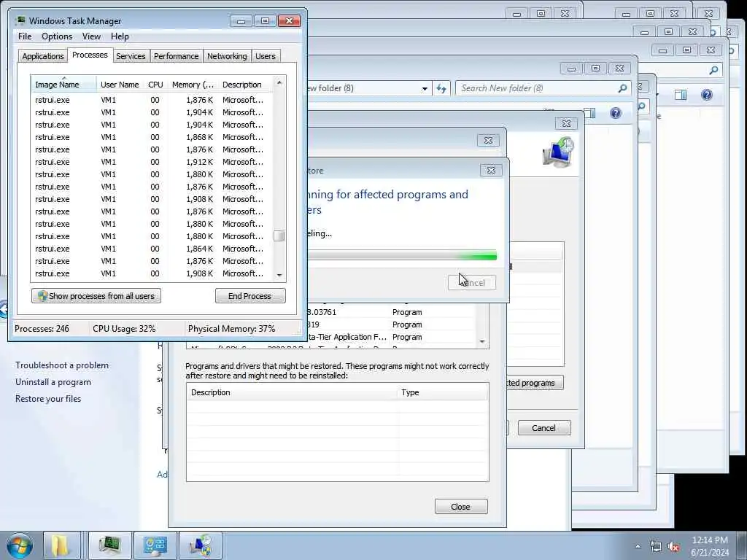Open the Control Panel taskbar icon
The height and width of the screenshot is (560, 747).
155,545
